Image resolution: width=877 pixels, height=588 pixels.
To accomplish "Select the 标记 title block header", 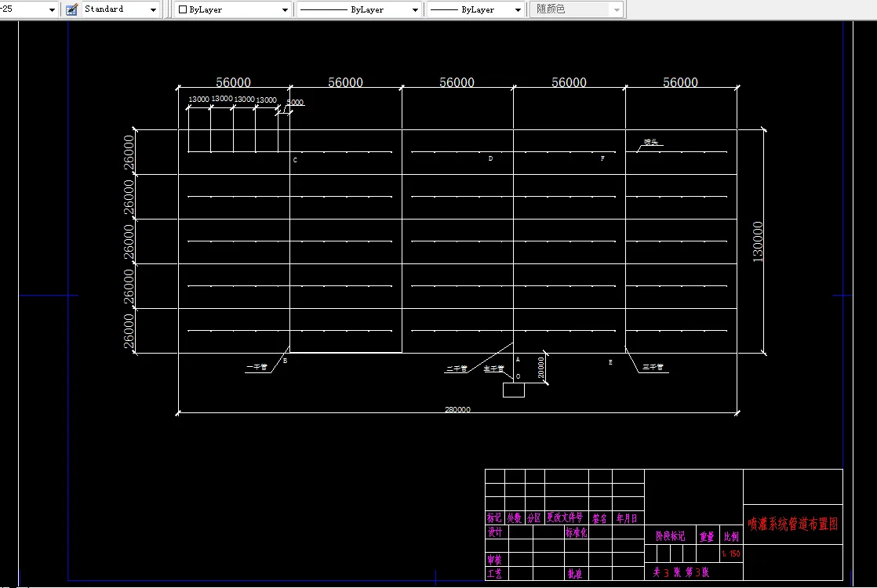I will (494, 518).
